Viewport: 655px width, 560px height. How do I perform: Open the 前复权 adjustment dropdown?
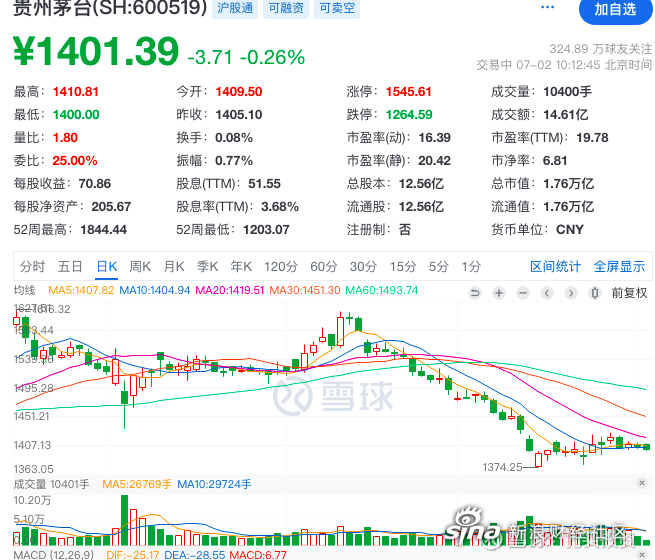(x=630, y=293)
